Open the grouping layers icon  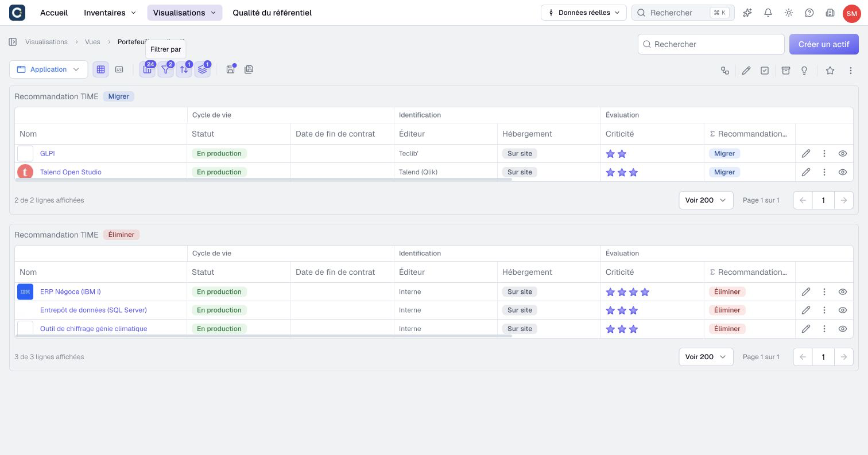(x=203, y=69)
